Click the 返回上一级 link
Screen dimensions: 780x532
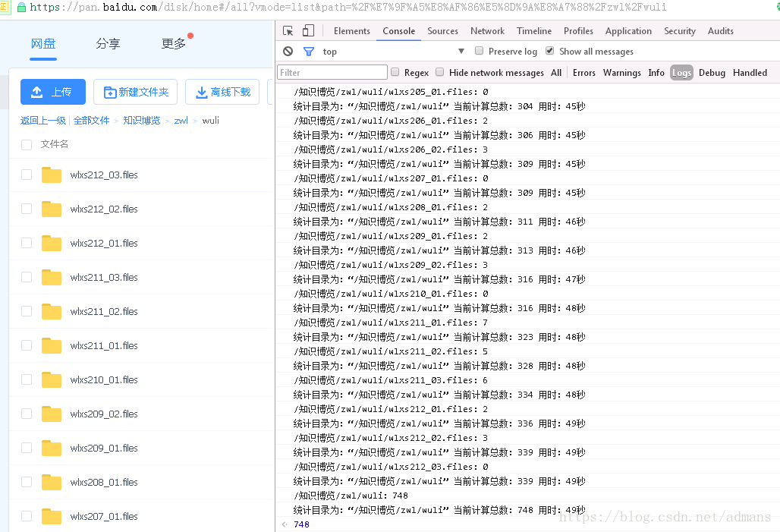42,121
